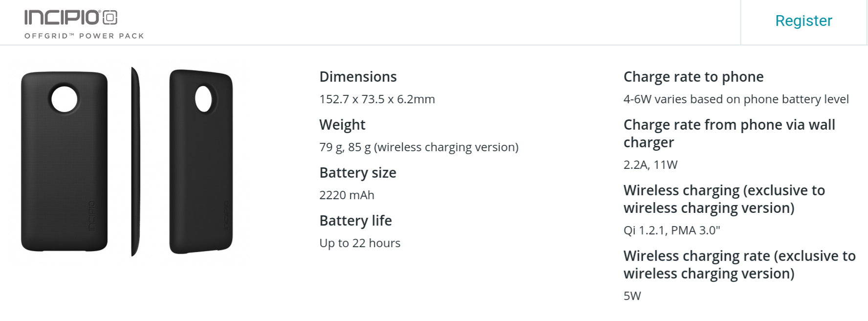Click the Incipio logo
The width and height of the screenshot is (868, 321).
(x=71, y=18)
